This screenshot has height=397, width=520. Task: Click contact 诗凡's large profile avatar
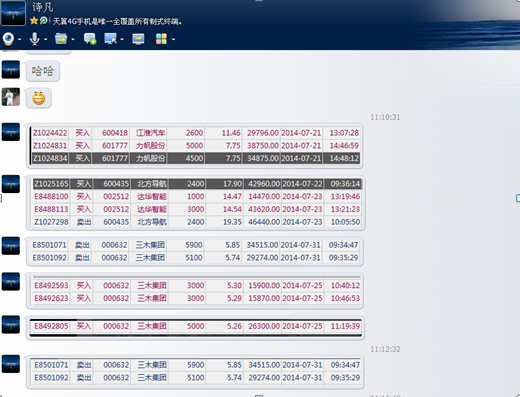click(13, 13)
